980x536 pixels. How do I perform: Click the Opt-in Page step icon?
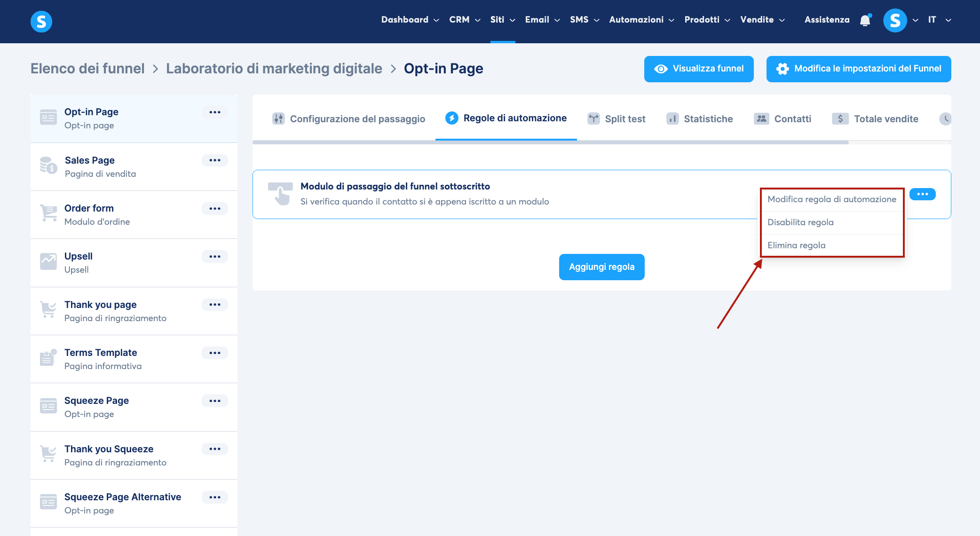pyautogui.click(x=48, y=117)
